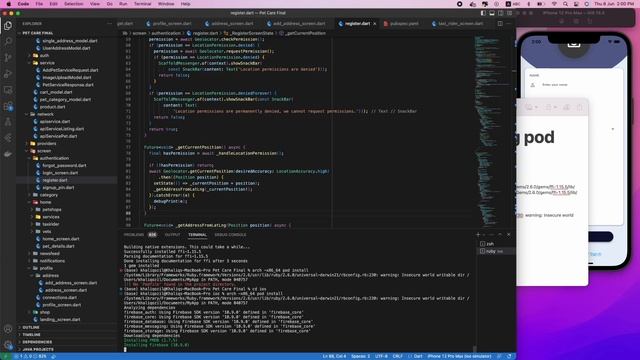Image resolution: width=640 pixels, height=360 pixels.
Task: Select the zsh terminal instance
Action: [495, 244]
